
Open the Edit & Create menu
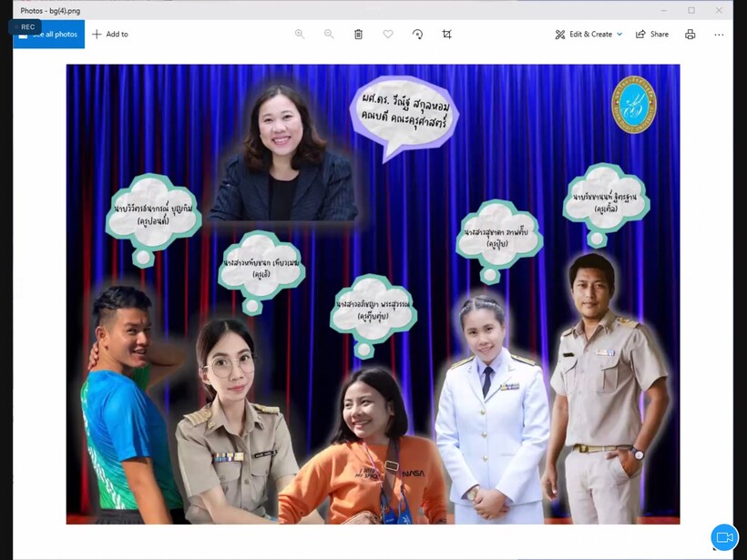pos(583,35)
